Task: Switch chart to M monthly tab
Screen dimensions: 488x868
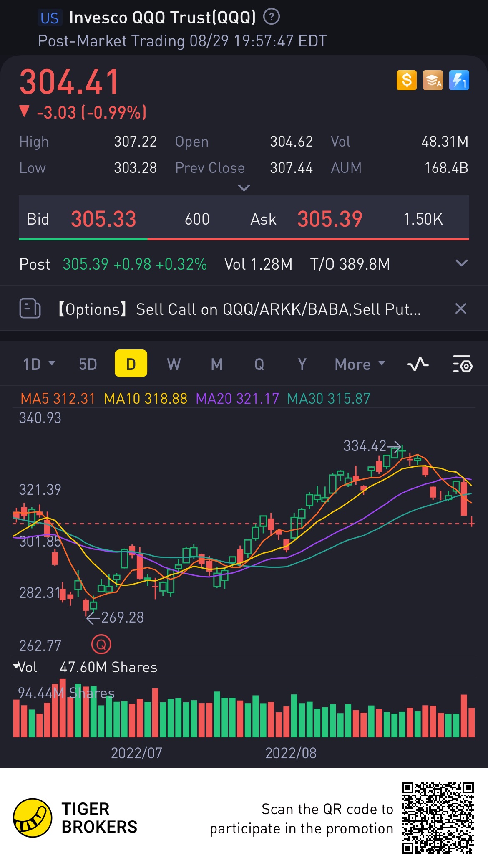Action: tap(217, 364)
